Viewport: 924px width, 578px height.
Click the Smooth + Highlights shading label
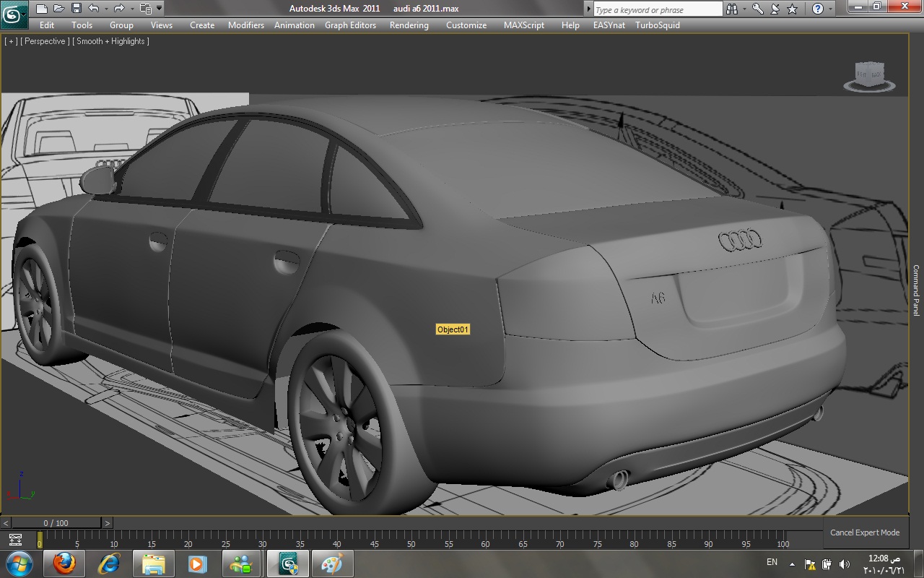[x=111, y=41]
